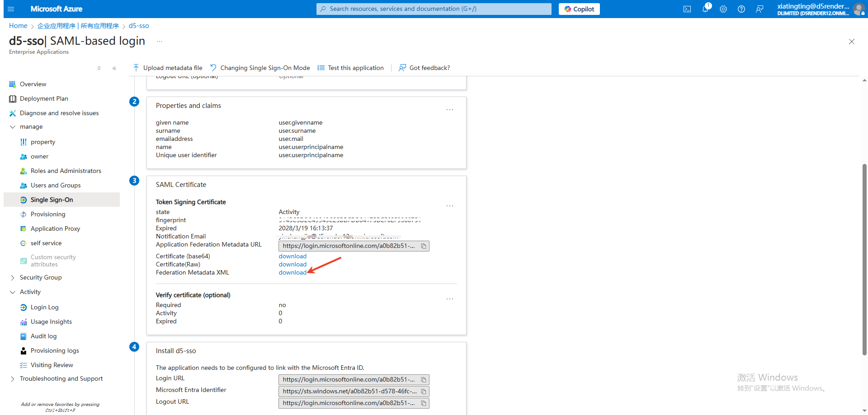
Task: Download Certificate (base64)
Action: [292, 256]
